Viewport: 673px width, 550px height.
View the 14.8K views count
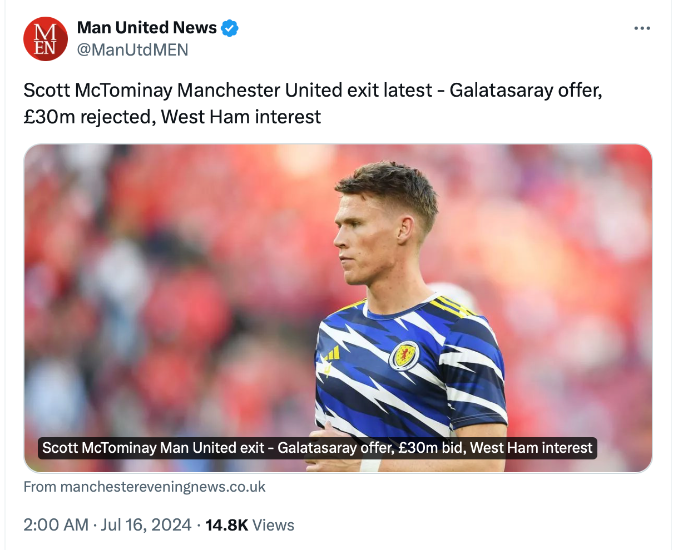pyautogui.click(x=226, y=524)
